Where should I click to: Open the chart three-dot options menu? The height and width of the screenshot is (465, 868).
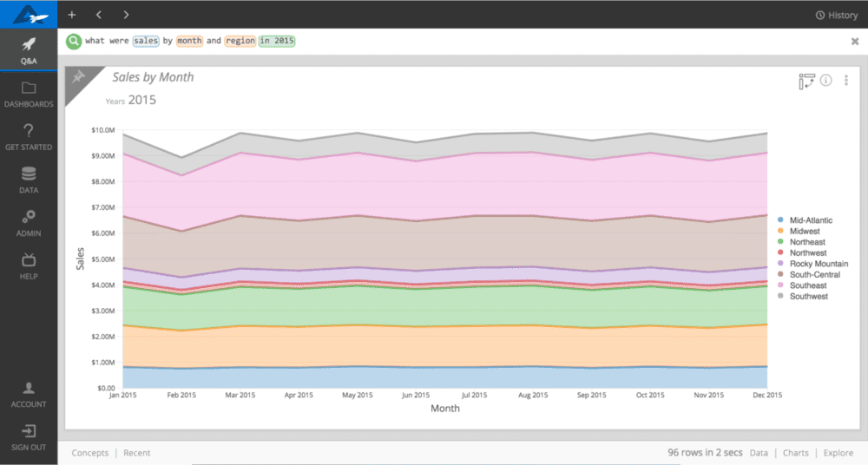845,81
